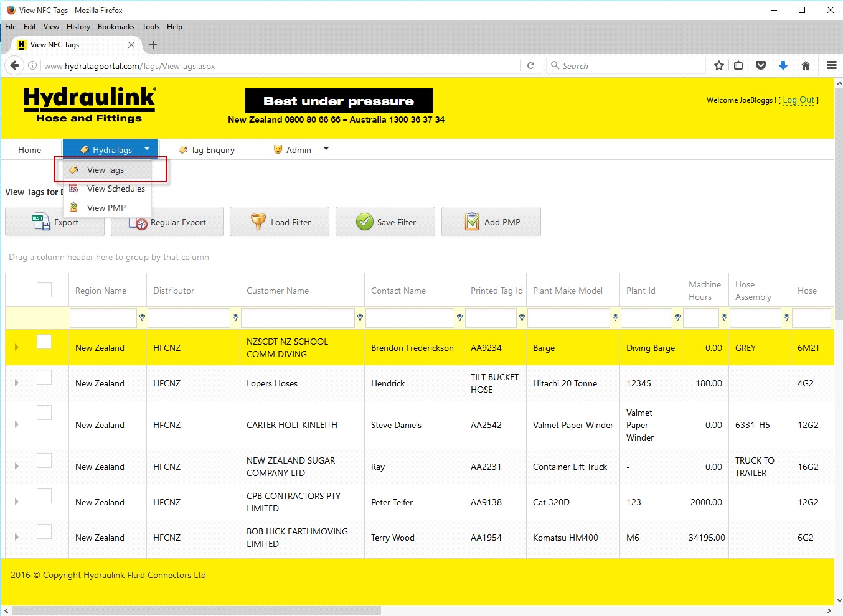The image size is (843, 616).
Task: Open the Admin menu dropdown arrow
Action: [326, 149]
